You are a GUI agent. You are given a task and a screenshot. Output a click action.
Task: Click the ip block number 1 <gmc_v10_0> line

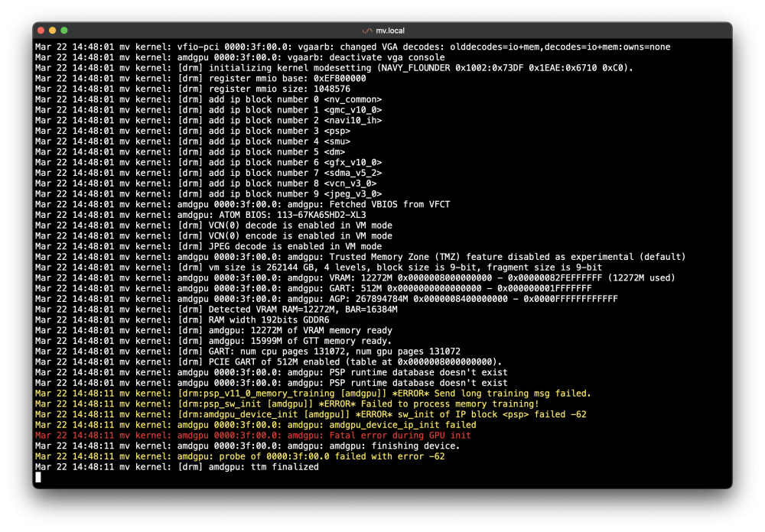pyautogui.click(x=208, y=110)
